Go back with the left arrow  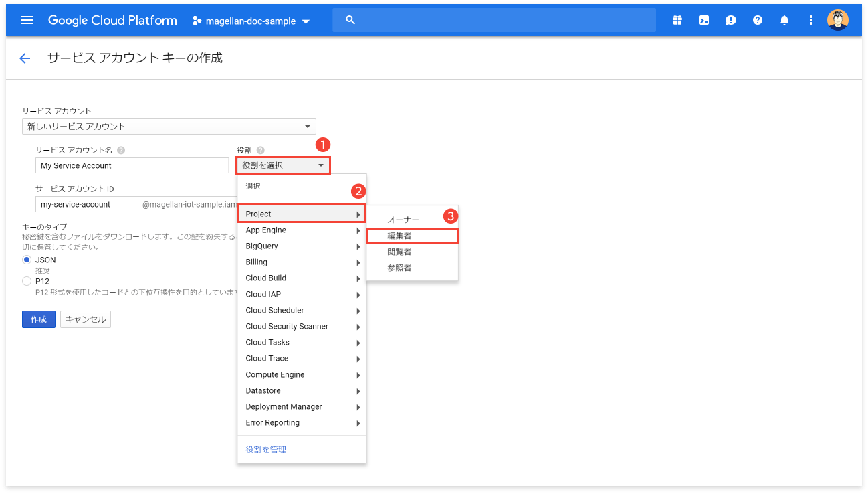pos(25,58)
